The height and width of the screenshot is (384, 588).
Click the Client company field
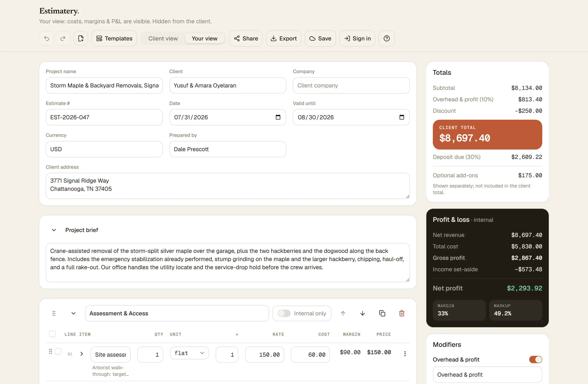point(351,86)
